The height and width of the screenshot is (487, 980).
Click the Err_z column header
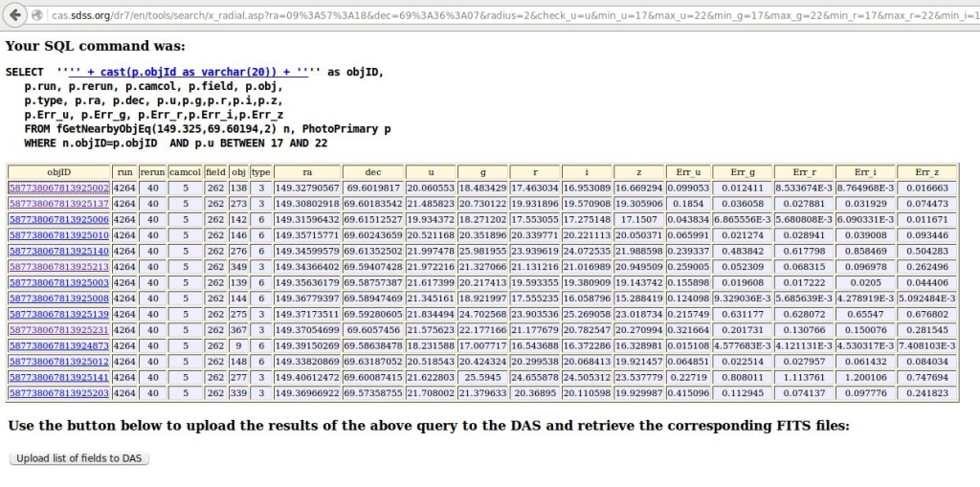[x=926, y=172]
